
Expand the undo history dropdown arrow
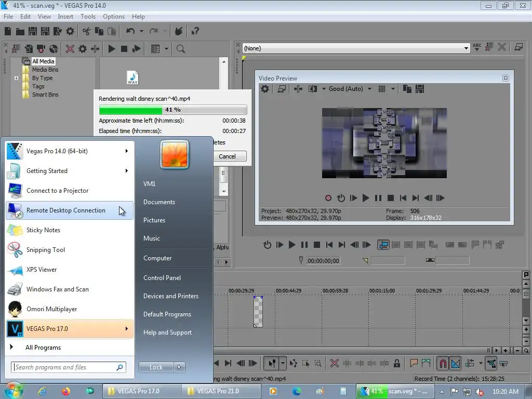141,31
